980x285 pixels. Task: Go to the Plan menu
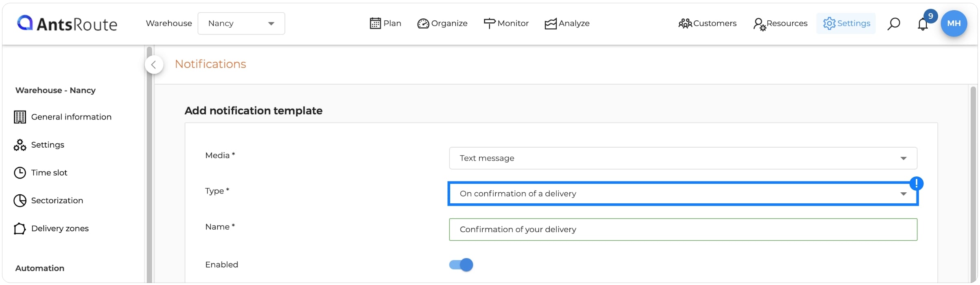click(x=385, y=23)
